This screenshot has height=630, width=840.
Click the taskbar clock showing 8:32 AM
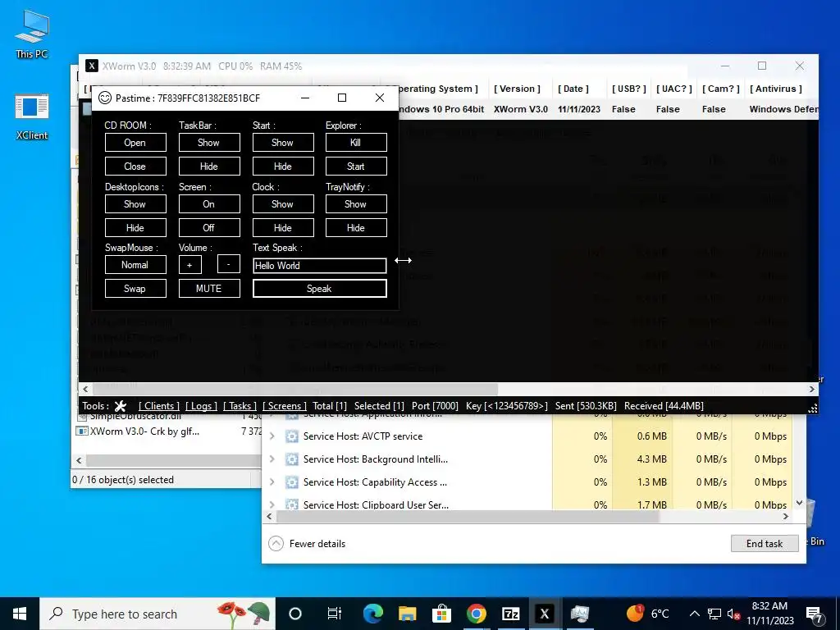(769, 614)
